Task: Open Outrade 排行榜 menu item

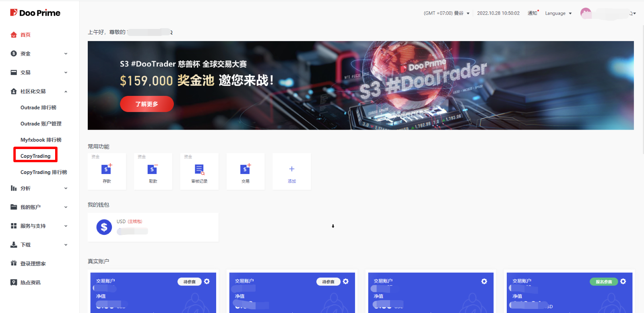Action: click(x=38, y=108)
